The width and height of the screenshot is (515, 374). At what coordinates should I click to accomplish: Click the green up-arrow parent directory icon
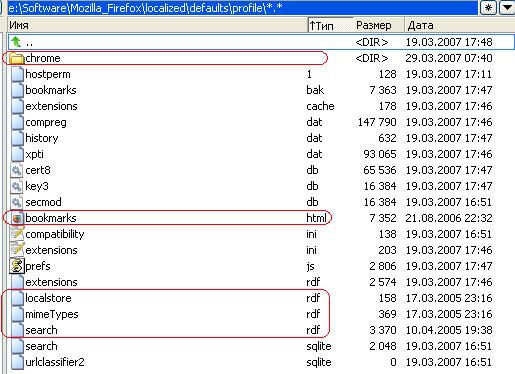pyautogui.click(x=16, y=42)
